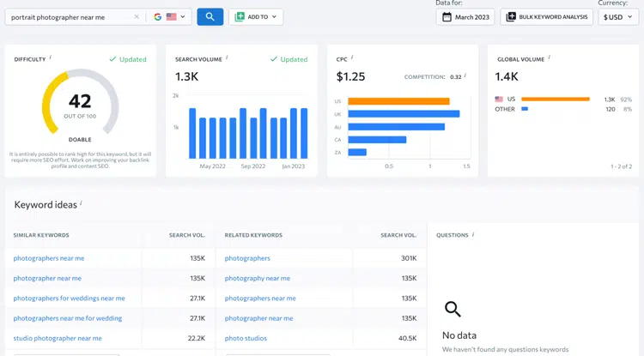This screenshot has width=644, height=356.
Task: Click the 1 - 2 of 2 pagination text
Action: coord(621,166)
